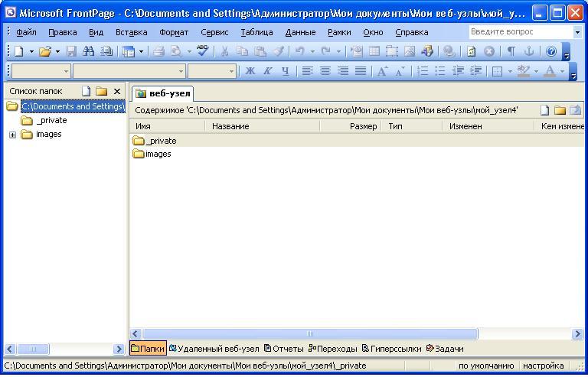
Task: Open the Вставка menu
Action: (131, 33)
